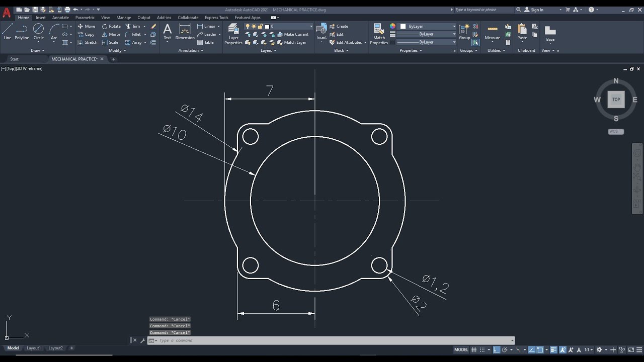Expand the Utilities panel
Screen dimensions: 644x362
tap(496, 50)
